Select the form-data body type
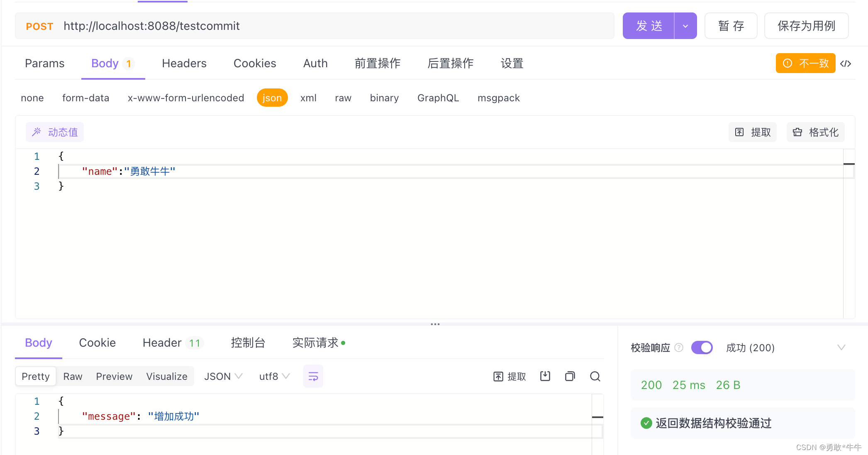The width and height of the screenshot is (868, 455). [x=86, y=98]
